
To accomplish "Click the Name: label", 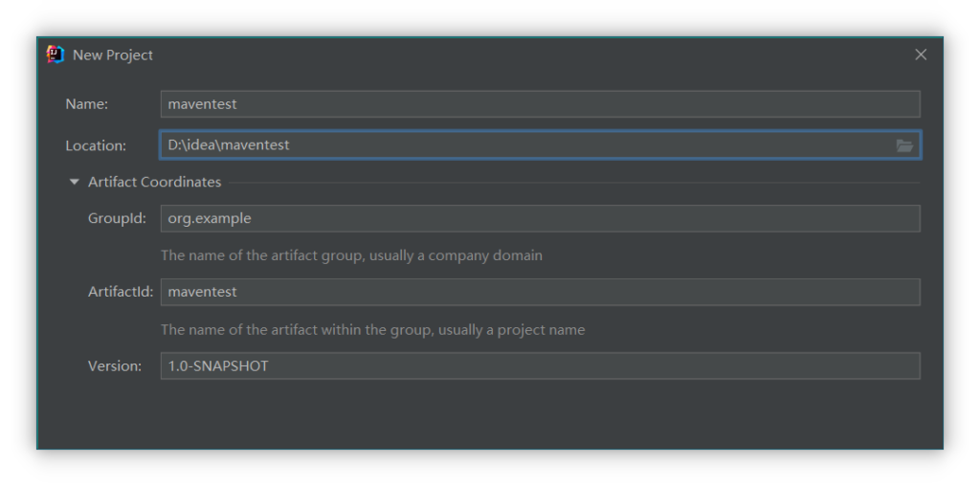I will pos(87,104).
